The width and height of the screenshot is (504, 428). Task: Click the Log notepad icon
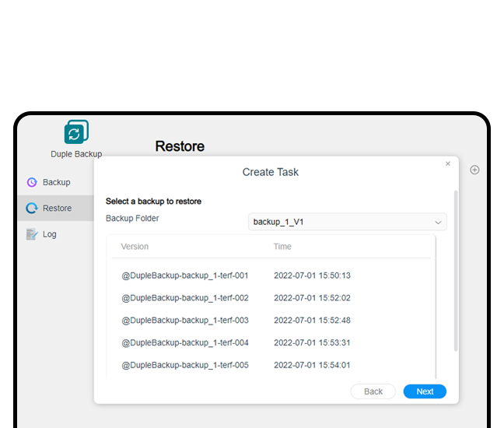click(32, 234)
